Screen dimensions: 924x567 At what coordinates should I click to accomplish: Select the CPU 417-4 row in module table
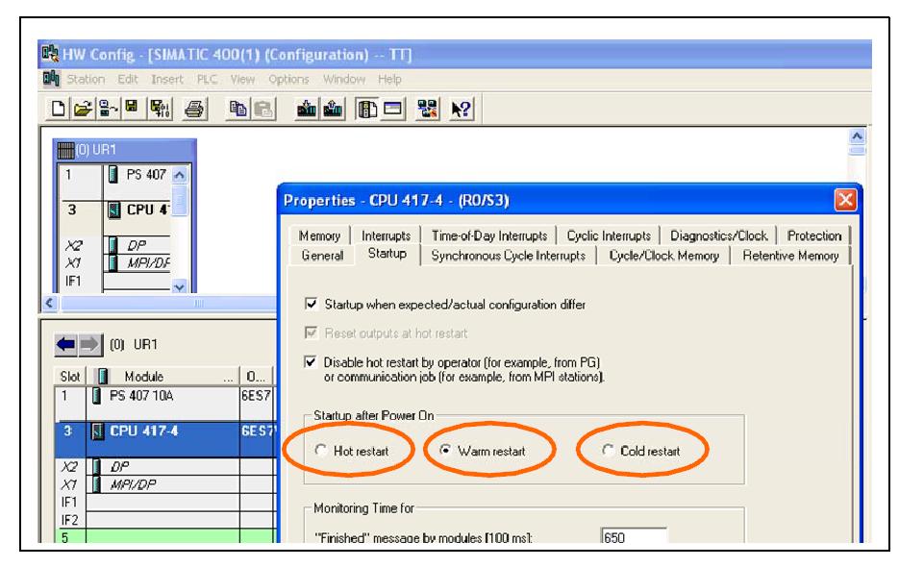pyautogui.click(x=164, y=439)
